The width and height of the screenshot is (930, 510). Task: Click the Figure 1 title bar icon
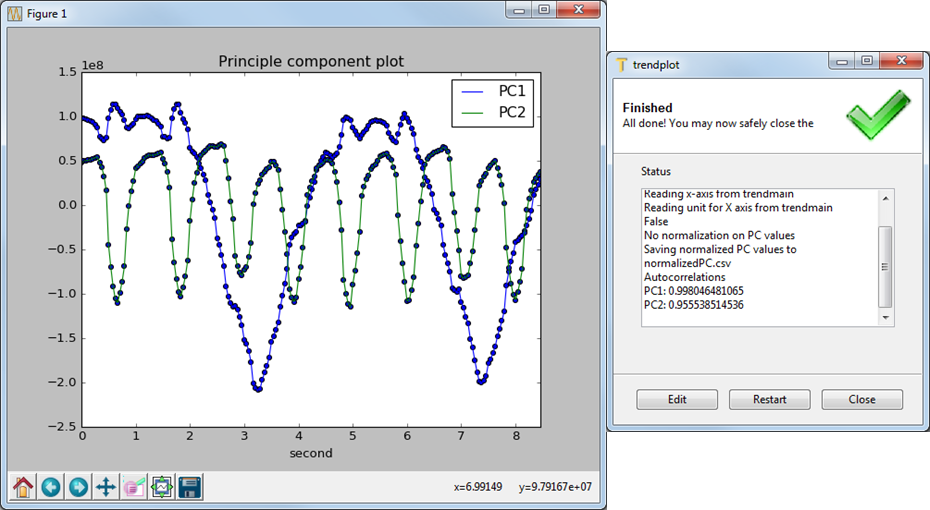click(x=15, y=11)
